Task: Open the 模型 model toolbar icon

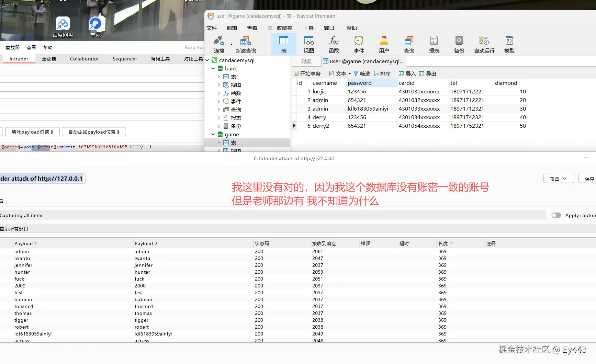Action: pos(509,44)
